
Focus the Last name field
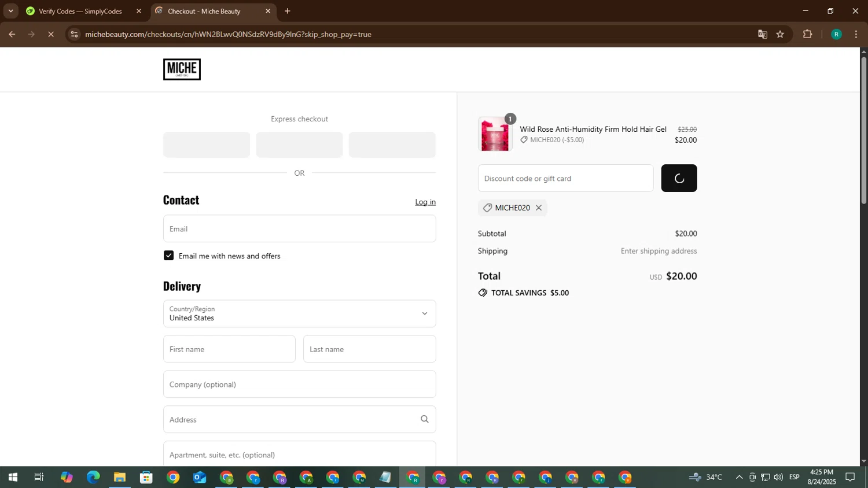click(369, 349)
